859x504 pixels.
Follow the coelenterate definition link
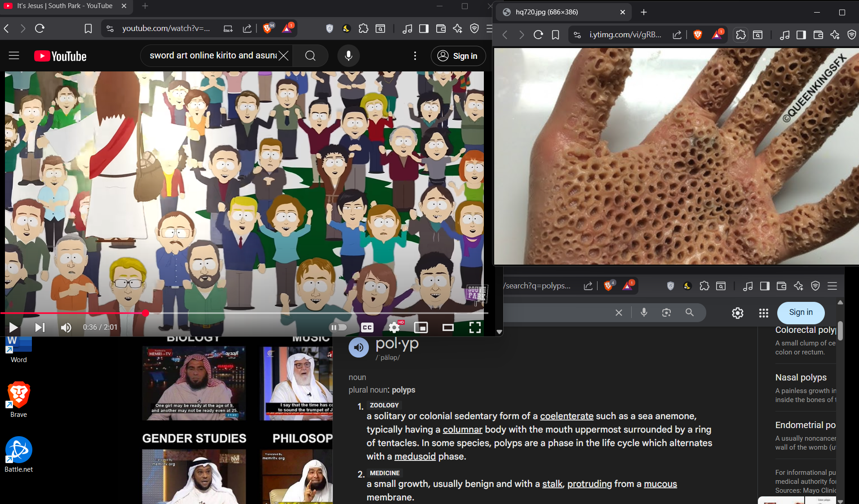point(567,416)
